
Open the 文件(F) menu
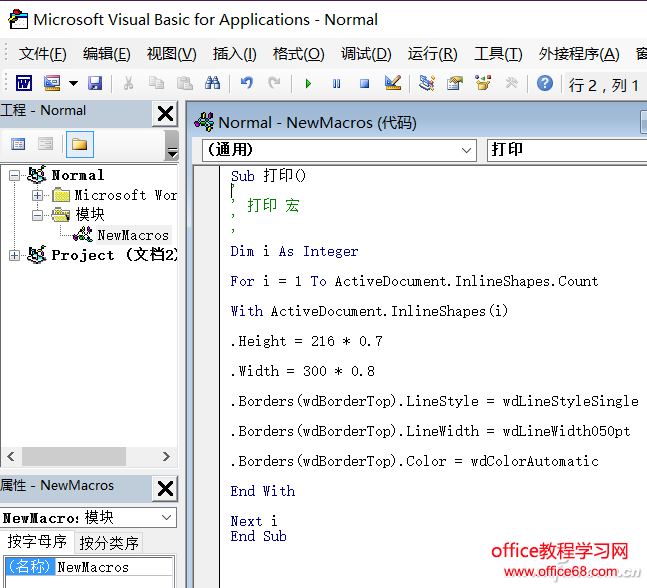tap(43, 54)
